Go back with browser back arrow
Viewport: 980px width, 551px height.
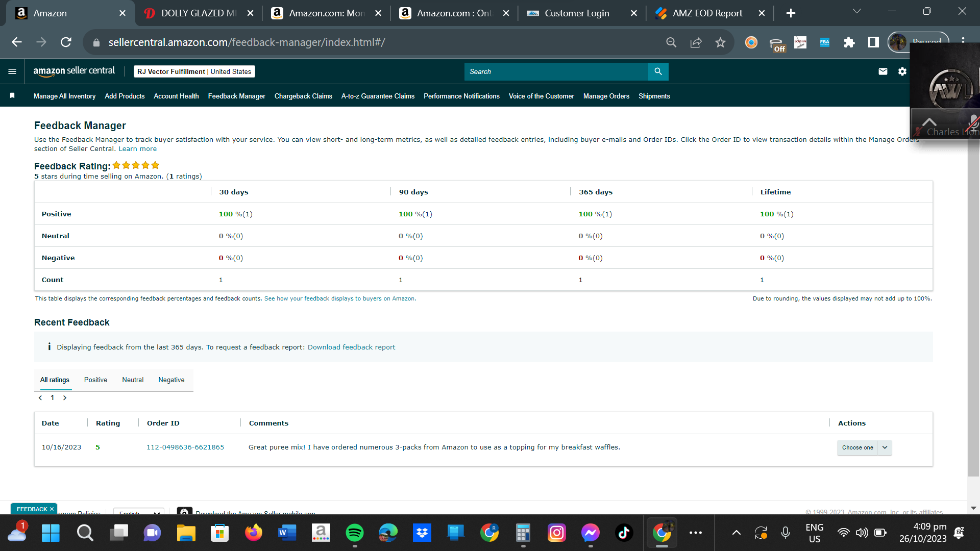pos(17,42)
